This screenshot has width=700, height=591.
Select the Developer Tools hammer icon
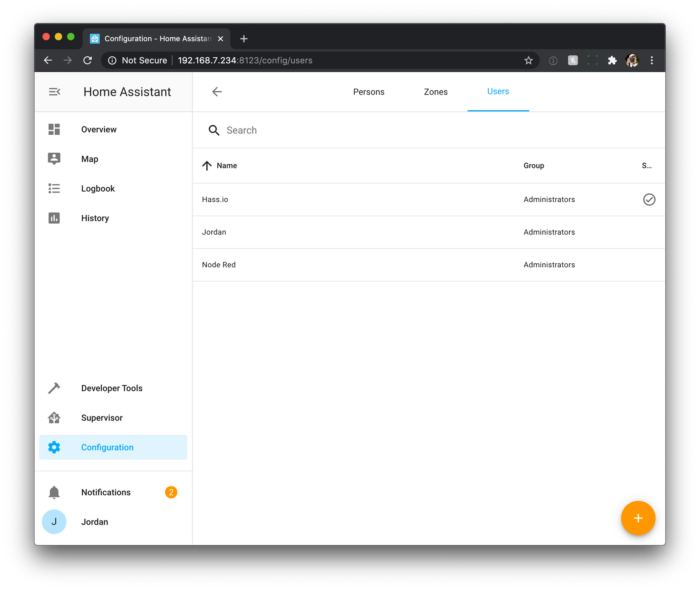54,388
